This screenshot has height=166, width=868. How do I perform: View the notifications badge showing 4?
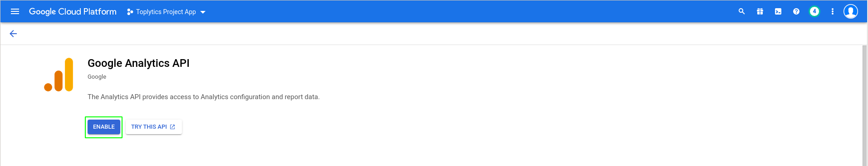[x=814, y=11]
